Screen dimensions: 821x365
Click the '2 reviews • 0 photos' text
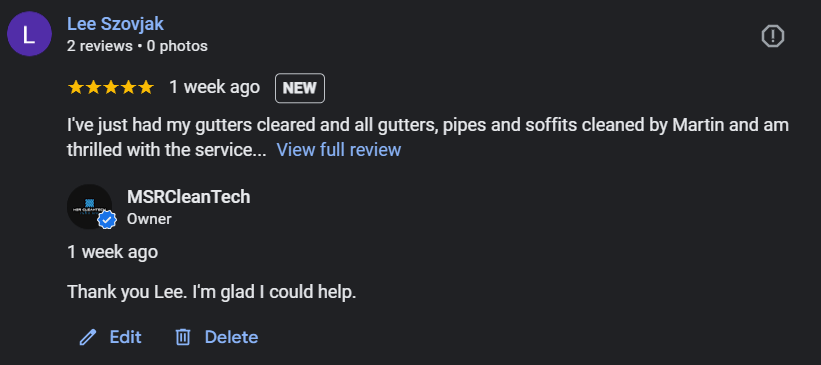(137, 46)
